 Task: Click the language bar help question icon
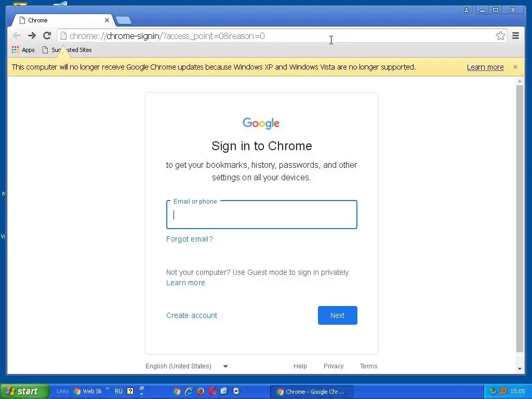(x=130, y=392)
